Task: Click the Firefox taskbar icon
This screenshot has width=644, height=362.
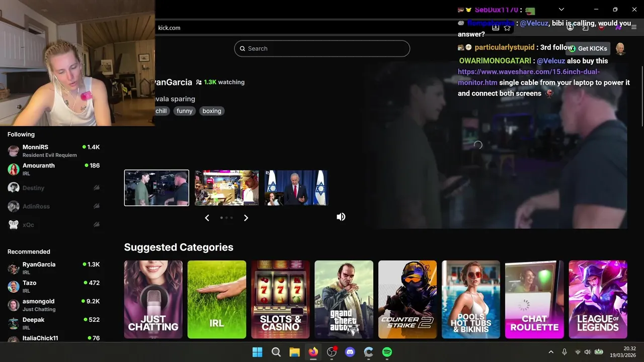Action: pyautogui.click(x=313, y=352)
